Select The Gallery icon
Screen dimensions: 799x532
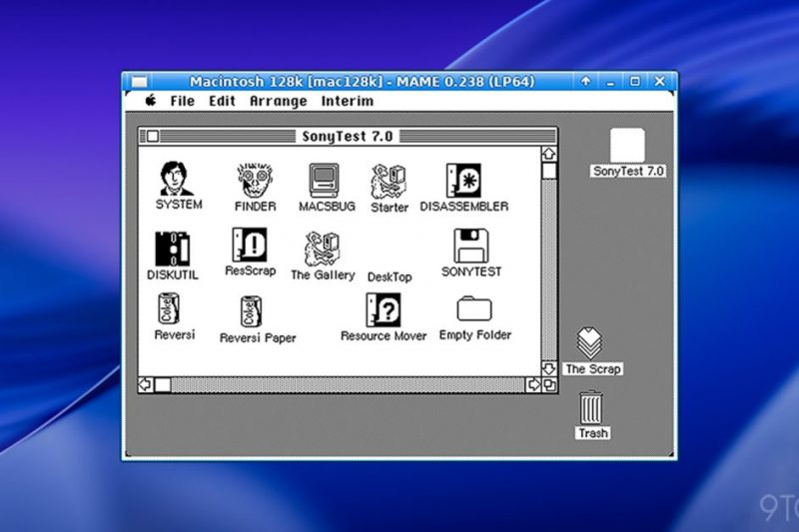pos(322,249)
